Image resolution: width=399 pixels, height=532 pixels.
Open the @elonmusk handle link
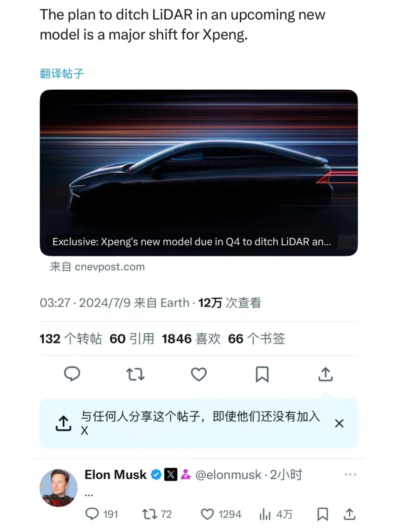click(228, 475)
